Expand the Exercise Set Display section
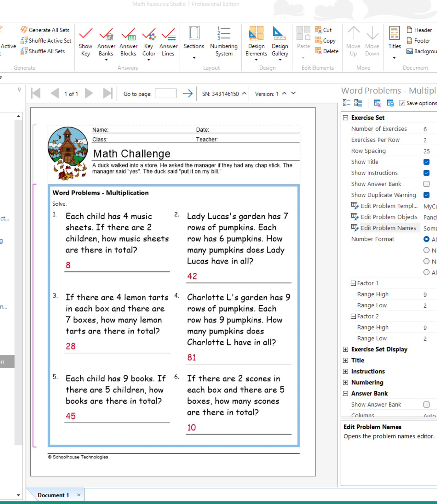Image resolution: width=437 pixels, height=504 pixels. click(346, 349)
